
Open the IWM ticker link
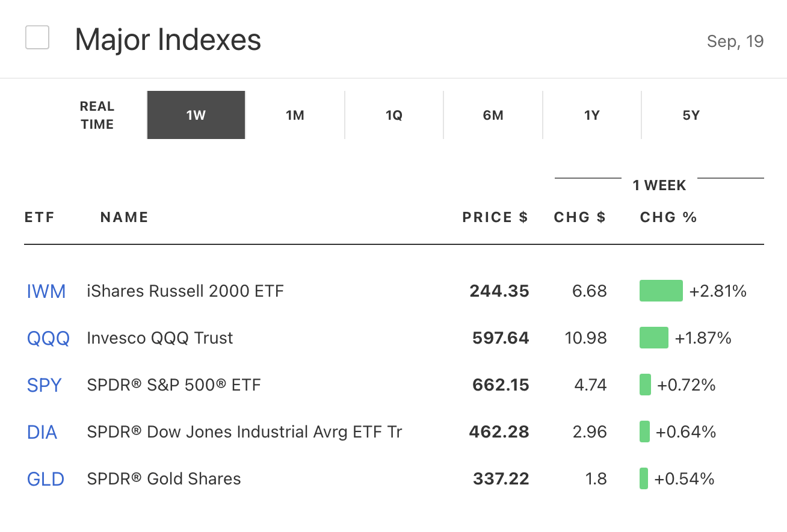point(46,291)
